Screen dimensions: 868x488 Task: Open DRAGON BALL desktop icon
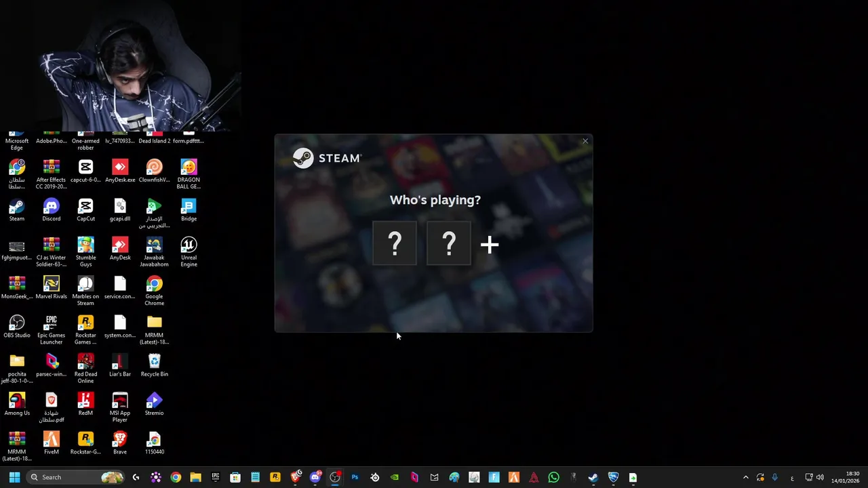[189, 174]
